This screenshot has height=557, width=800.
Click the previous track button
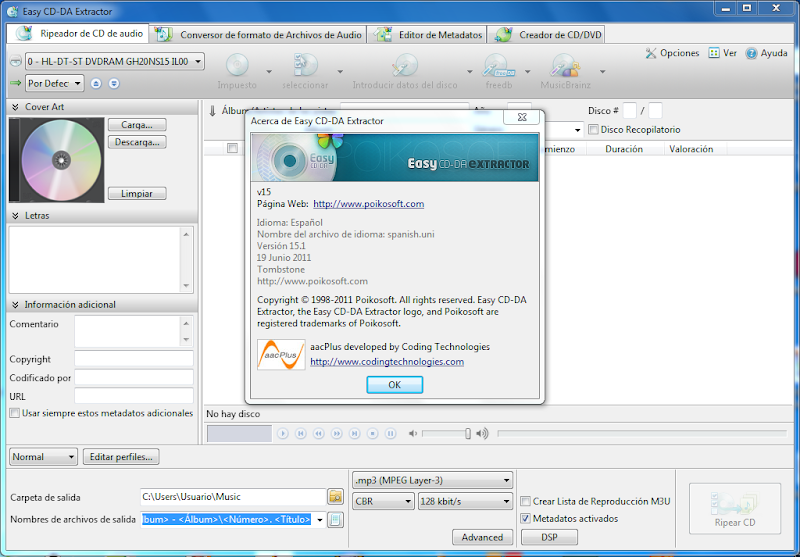(301, 434)
